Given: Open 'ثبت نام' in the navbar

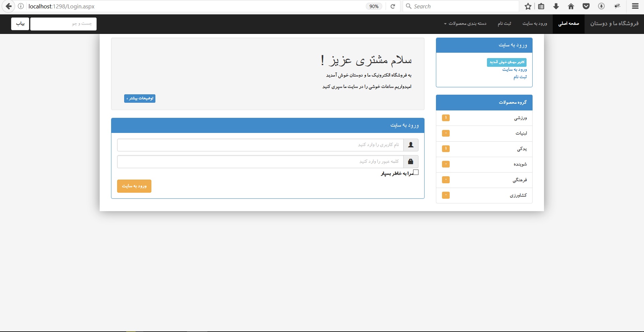Looking at the screenshot, I should pos(504,23).
